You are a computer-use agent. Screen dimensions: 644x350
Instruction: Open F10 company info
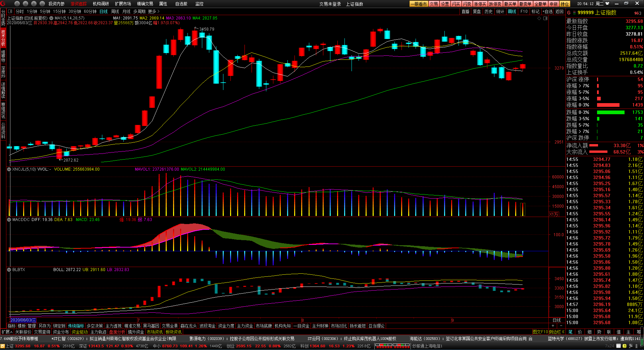coord(524,11)
